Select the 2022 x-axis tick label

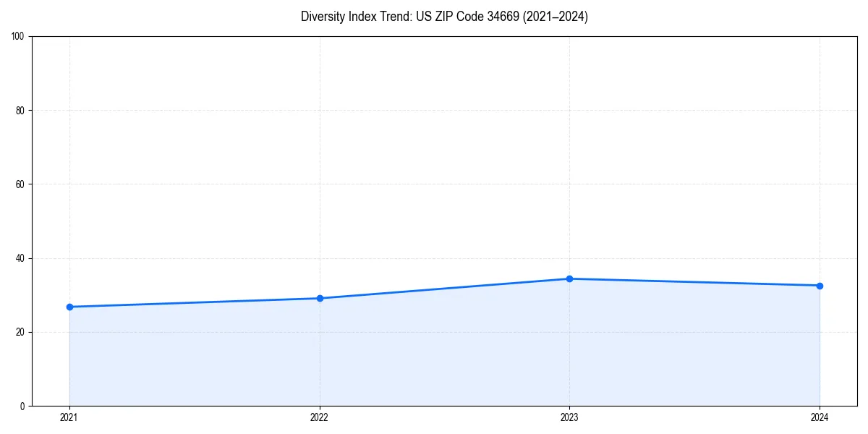[x=320, y=417]
